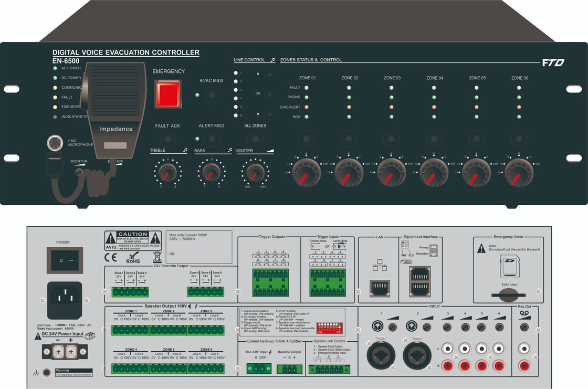Click the RoHS checkmark logo
The width and height of the screenshot is (588, 389).
pos(133,257)
